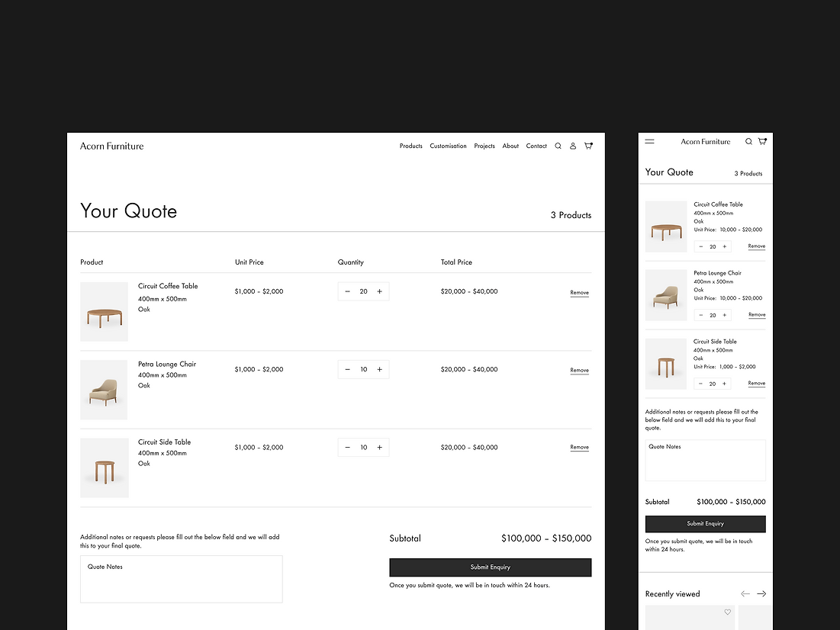This screenshot has width=840, height=630.
Task: Click the desktop search magnifier icon
Action: (x=558, y=146)
